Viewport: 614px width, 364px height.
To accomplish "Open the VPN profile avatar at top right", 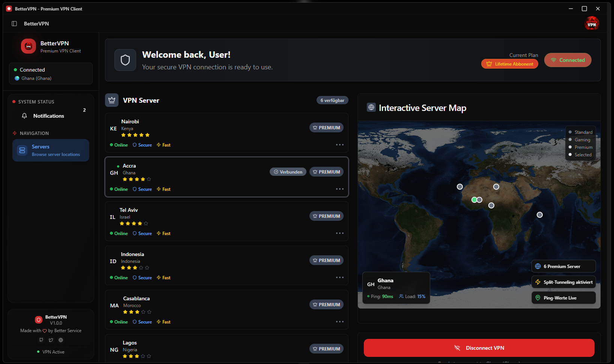I will tap(591, 23).
